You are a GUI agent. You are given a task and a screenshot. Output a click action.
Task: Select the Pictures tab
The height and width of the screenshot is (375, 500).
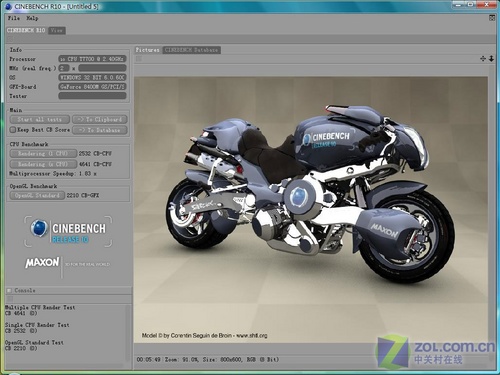click(x=147, y=50)
